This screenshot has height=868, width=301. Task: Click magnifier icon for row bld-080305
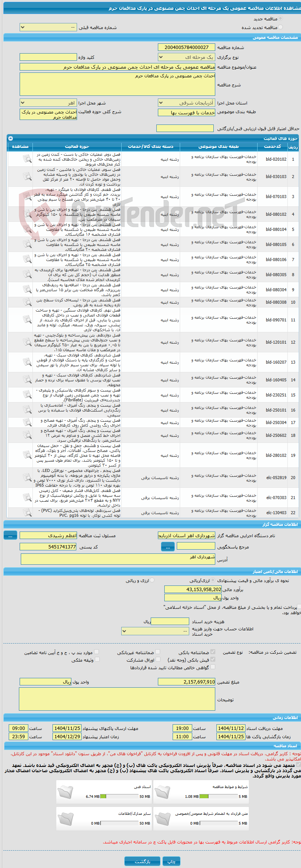coord(27,275)
